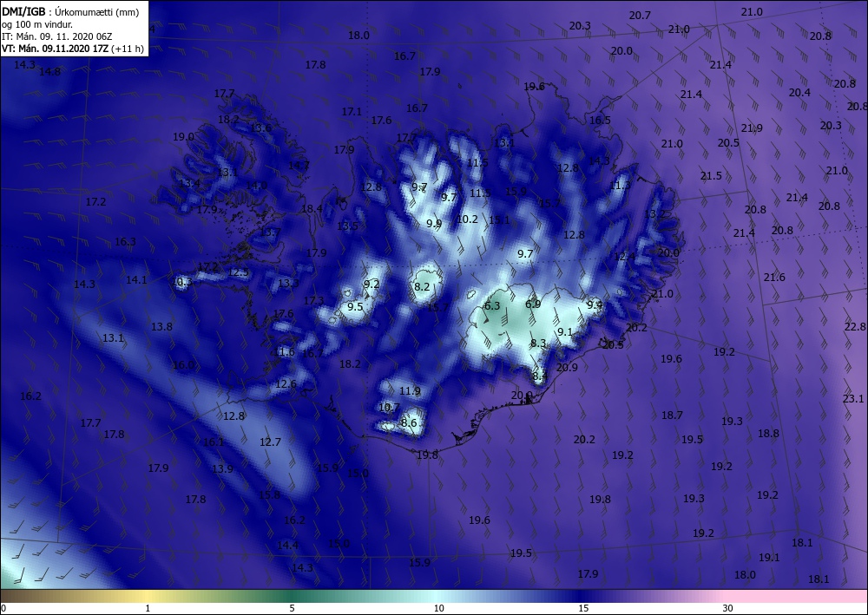868x615 pixels.
Task: Click the color scale label '30'
Action: click(x=727, y=608)
